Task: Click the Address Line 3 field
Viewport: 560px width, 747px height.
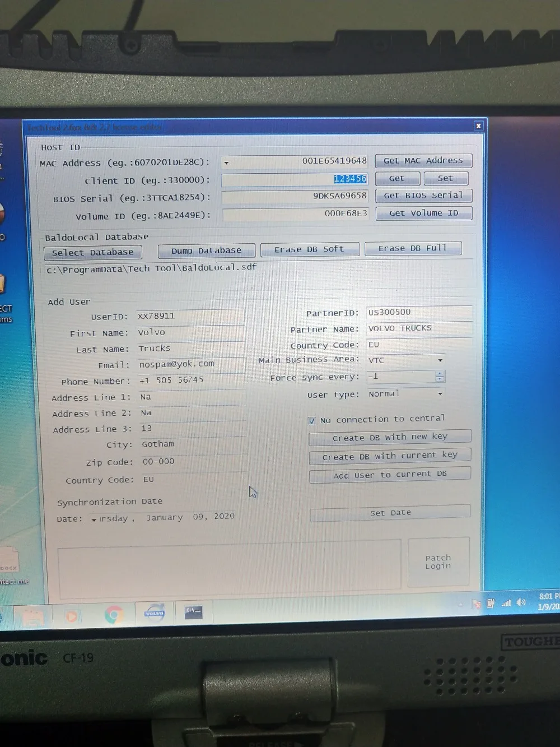Action: pos(193,429)
